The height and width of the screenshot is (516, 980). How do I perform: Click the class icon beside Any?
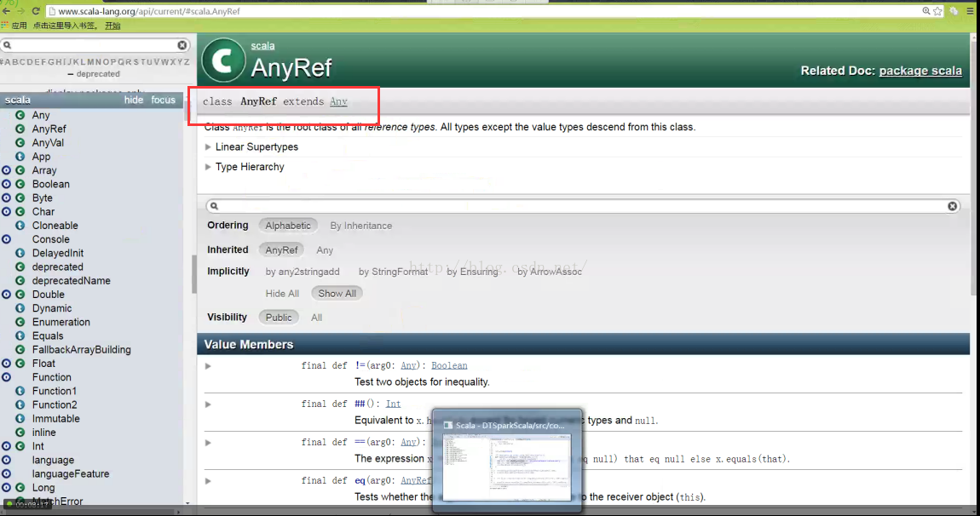click(20, 115)
